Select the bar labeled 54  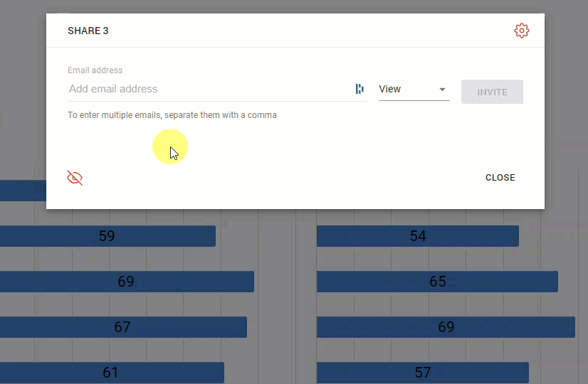pos(418,236)
